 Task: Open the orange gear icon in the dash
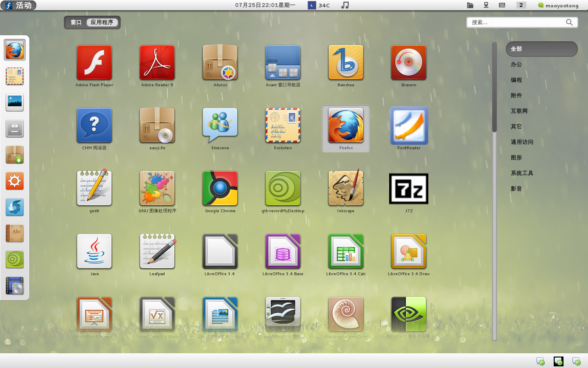[15, 181]
